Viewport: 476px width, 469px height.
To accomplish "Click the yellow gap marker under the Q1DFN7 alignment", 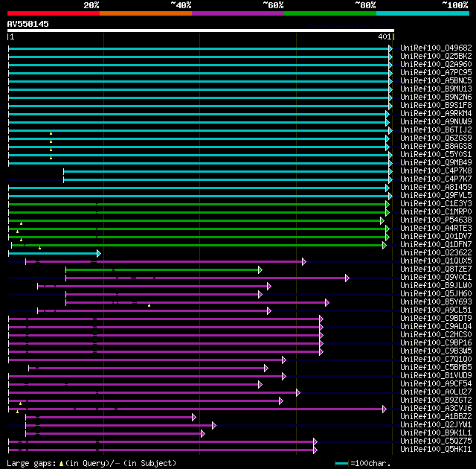I will coord(39,248).
